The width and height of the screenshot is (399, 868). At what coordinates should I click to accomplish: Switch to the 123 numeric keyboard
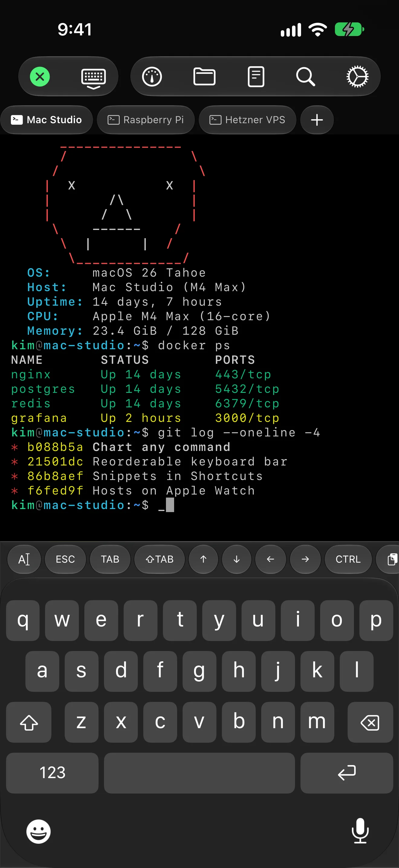(52, 773)
